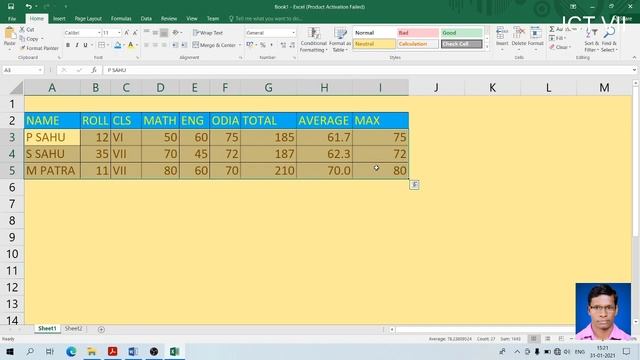
Task: Apply Comma Style icon
Action: pos(272,45)
